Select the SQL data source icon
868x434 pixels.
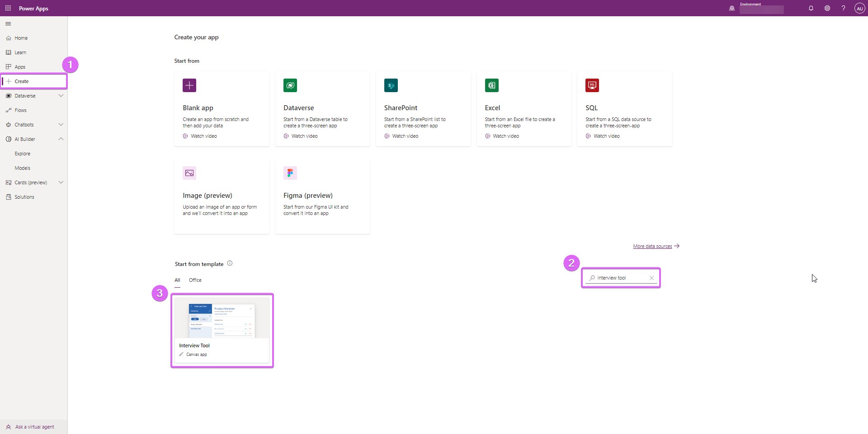pos(592,85)
